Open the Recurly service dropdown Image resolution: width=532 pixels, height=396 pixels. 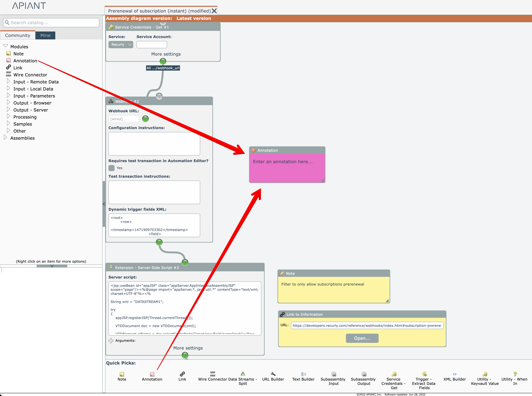pos(121,45)
